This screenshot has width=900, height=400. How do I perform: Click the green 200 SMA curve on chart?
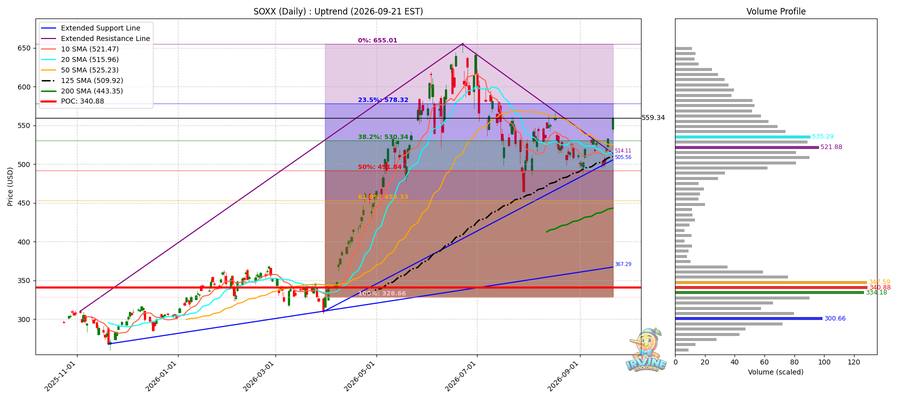pos(580,219)
